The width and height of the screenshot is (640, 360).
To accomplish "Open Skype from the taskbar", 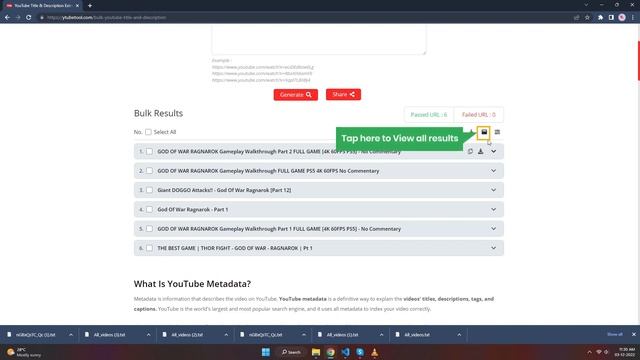I will coord(360,352).
